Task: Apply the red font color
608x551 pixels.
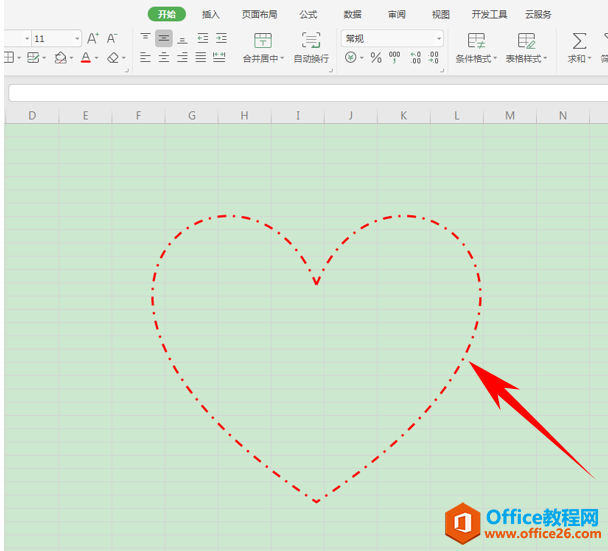Action: 86,58
